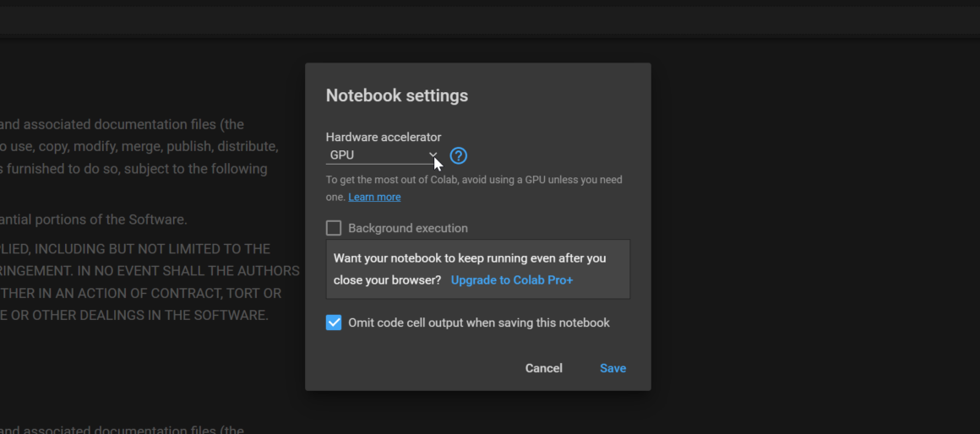Viewport: 980px width, 434px height.
Task: Click the 'Notebook settings' dialog title
Action: [x=396, y=95]
